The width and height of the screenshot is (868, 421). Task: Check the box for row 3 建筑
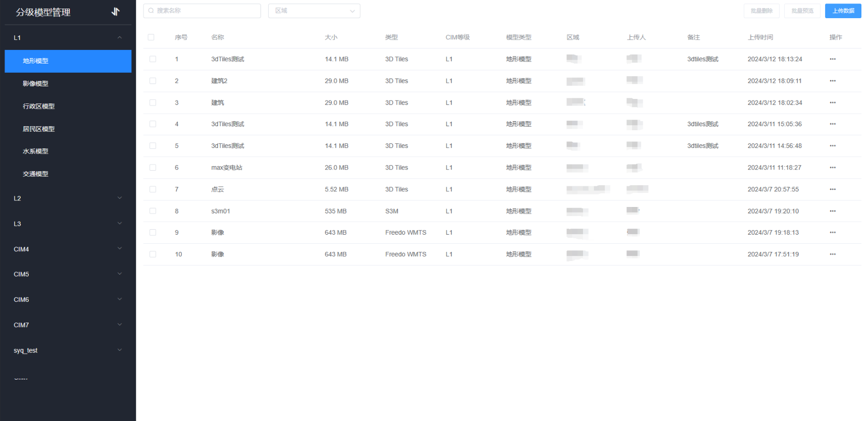(x=153, y=102)
